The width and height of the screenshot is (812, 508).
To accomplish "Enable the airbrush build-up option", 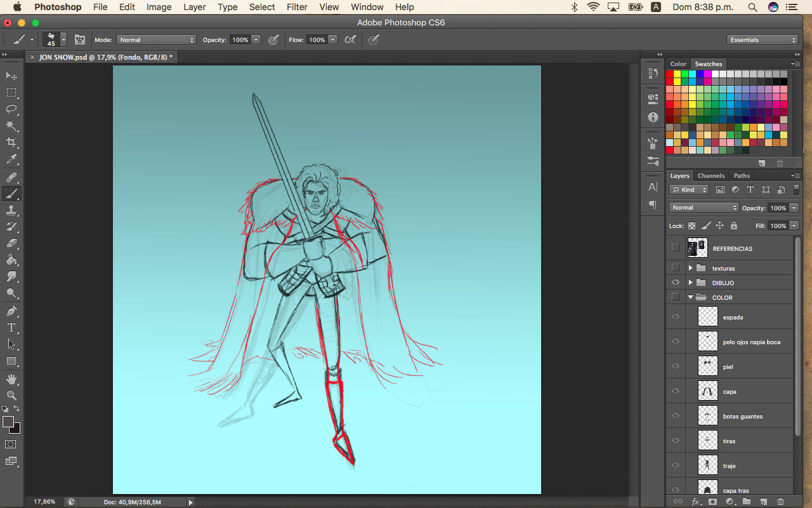I will click(x=350, y=39).
